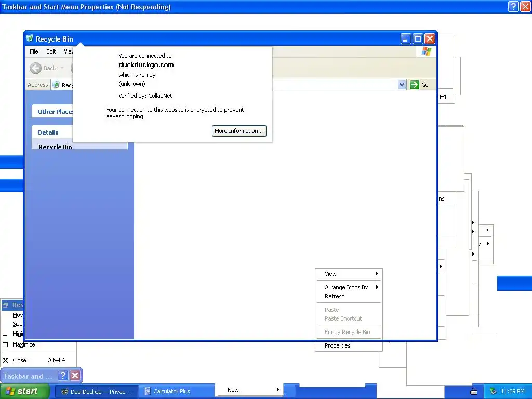Click Paste Shortcut in the context menu
The height and width of the screenshot is (399, 532).
pos(349,318)
